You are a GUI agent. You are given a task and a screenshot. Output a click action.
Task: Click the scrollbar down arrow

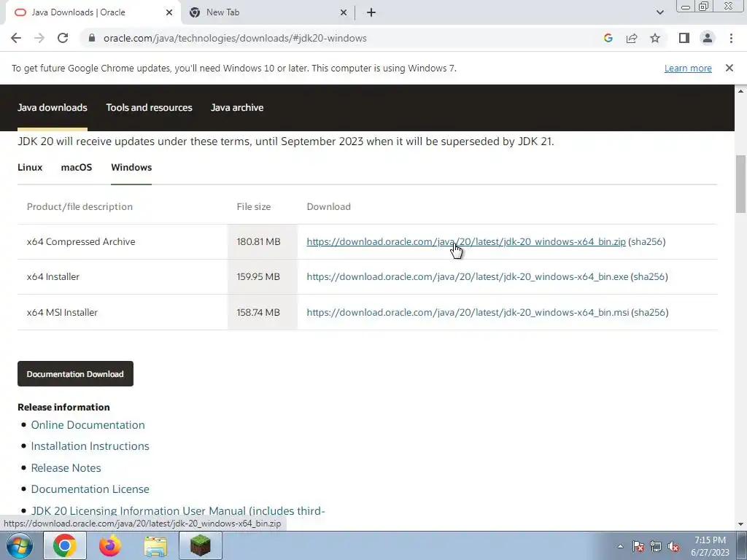coord(740,524)
